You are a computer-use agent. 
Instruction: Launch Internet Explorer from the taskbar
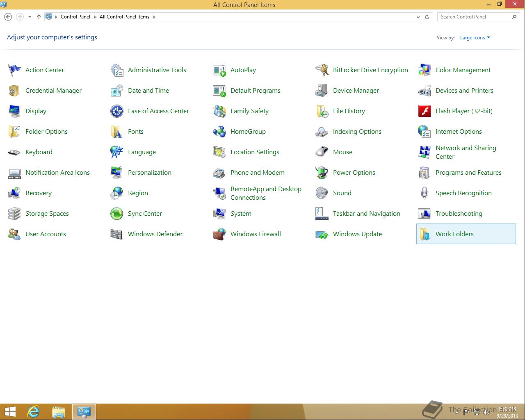tap(33, 411)
